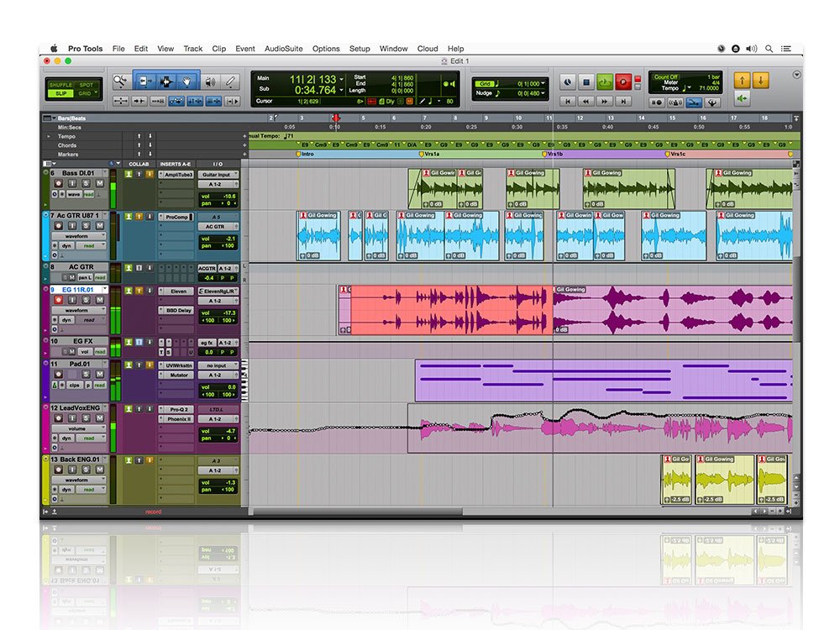Enable Shuffle edit mode
Image resolution: width=840 pixels, height=630 pixels.
point(60,85)
